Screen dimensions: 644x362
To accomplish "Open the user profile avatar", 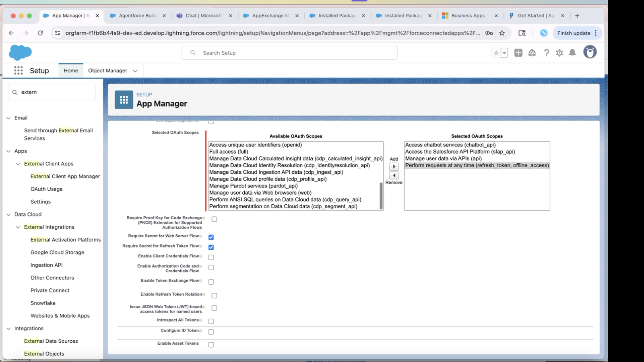I will (590, 52).
